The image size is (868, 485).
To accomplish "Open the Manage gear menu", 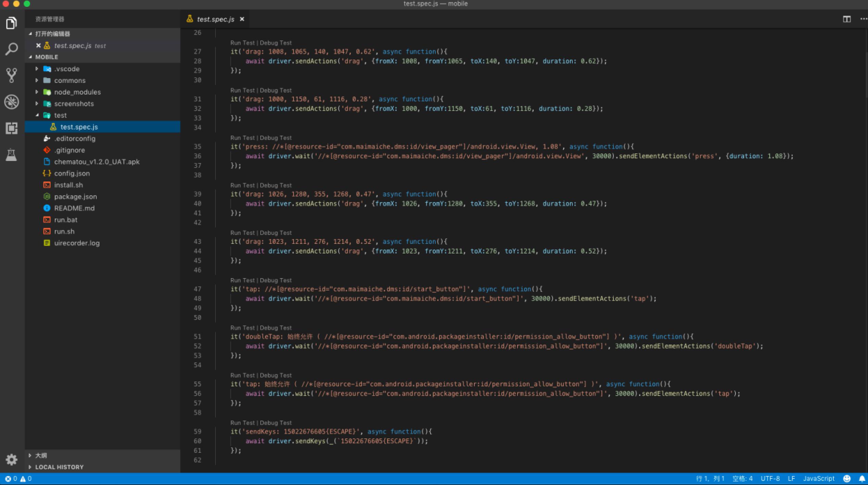I will tap(12, 459).
